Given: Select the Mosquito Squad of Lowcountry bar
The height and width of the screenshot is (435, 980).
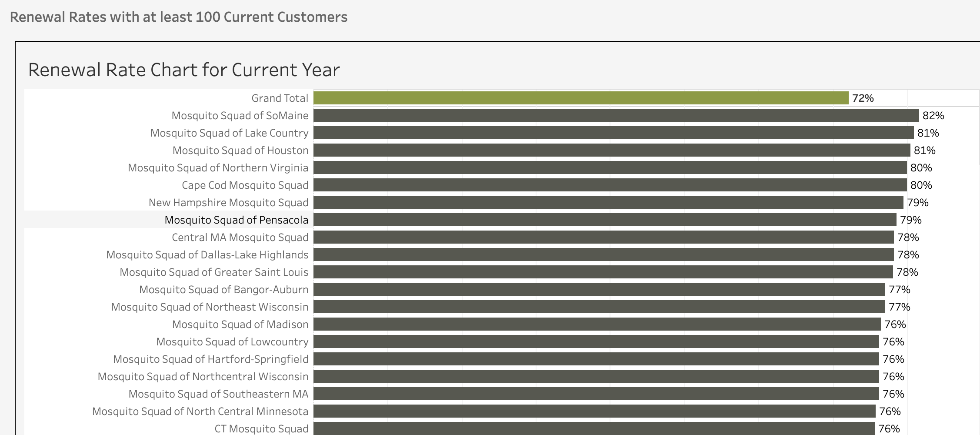Looking at the screenshot, I should pos(596,341).
